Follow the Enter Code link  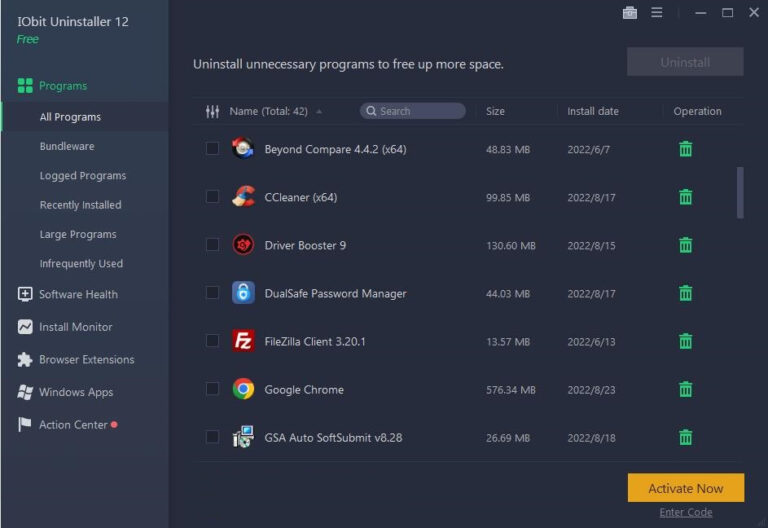click(x=685, y=513)
